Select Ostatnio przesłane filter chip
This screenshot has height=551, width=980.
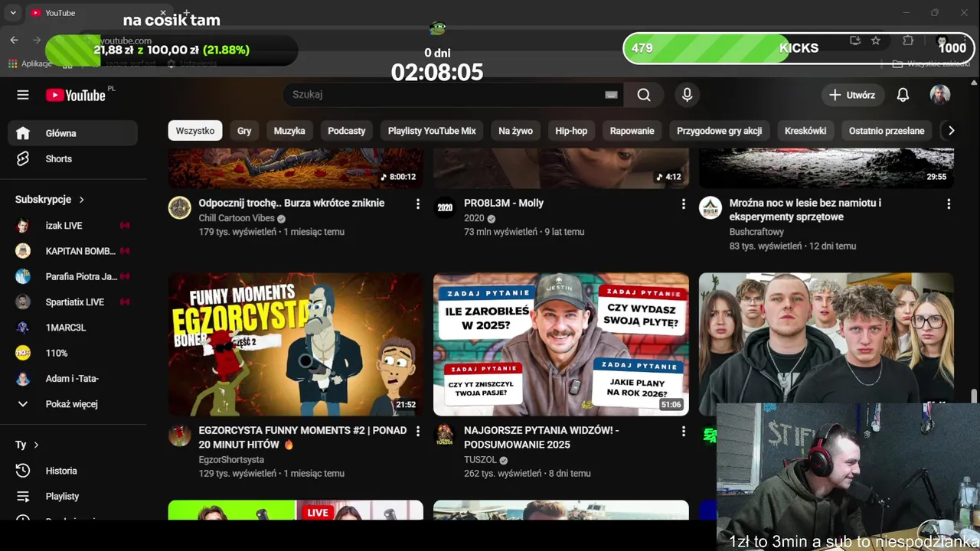coord(887,131)
